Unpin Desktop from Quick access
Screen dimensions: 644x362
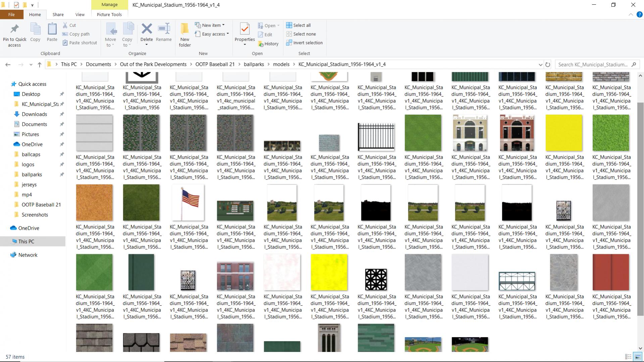pos(62,94)
